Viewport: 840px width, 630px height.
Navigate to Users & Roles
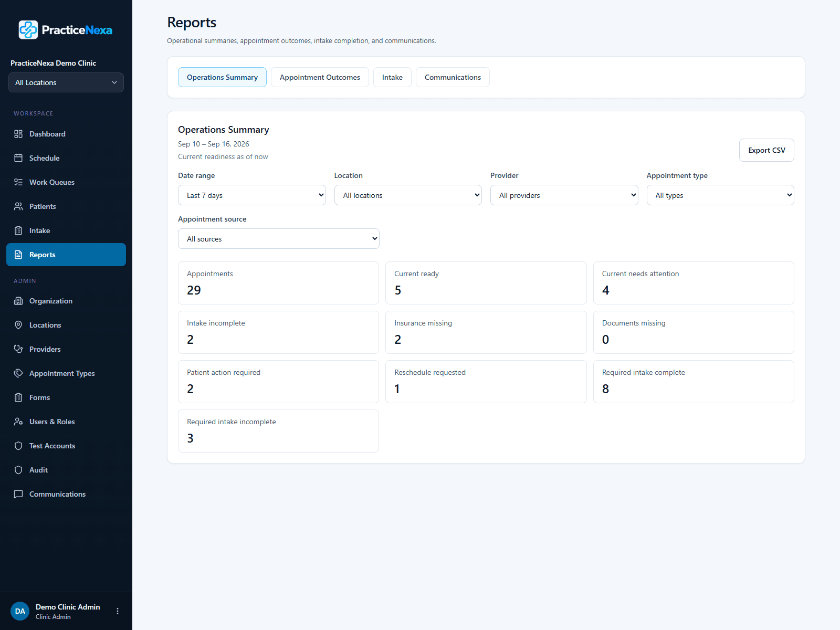click(x=66, y=422)
